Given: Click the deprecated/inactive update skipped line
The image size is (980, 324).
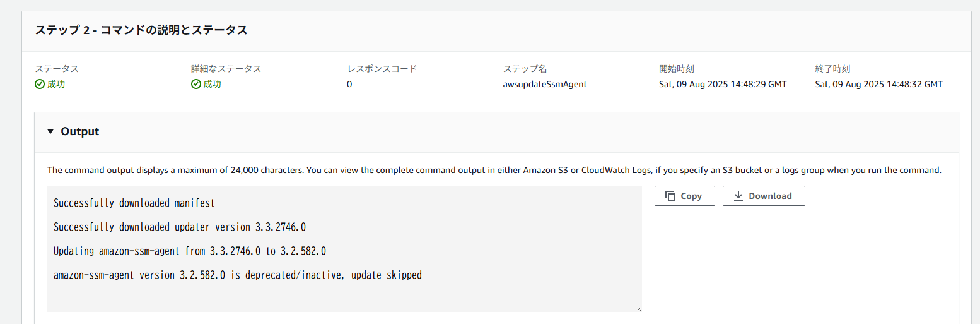Looking at the screenshot, I should tap(238, 275).
